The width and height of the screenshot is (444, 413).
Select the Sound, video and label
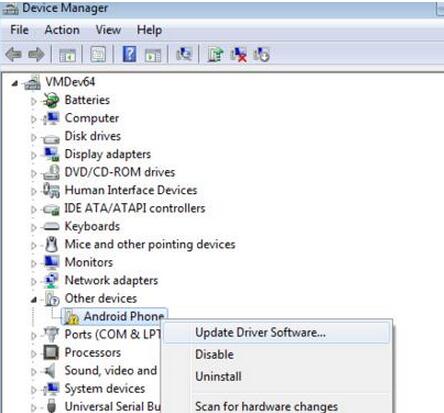(x=111, y=370)
